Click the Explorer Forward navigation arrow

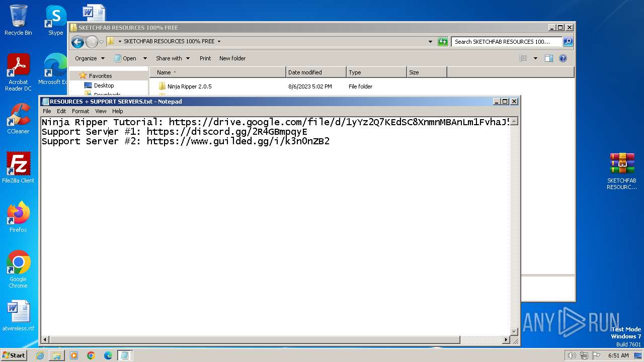(x=92, y=42)
